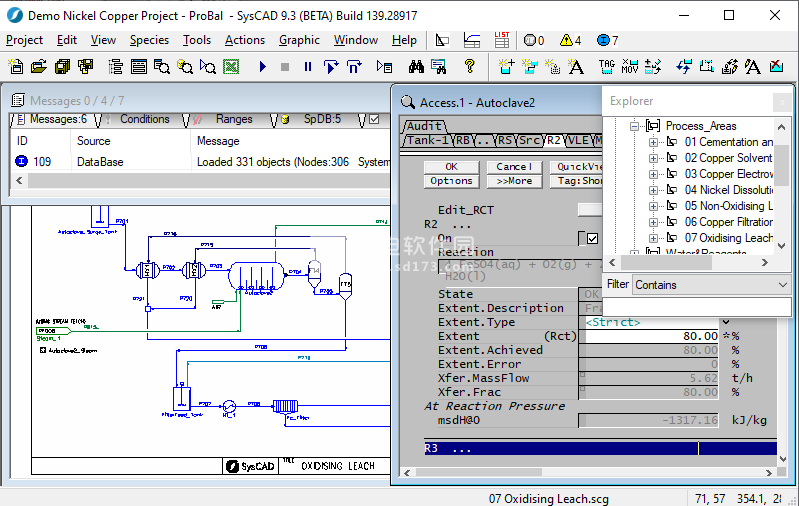799x506 pixels.
Task: Switch to the Audit tab
Action: coord(424,126)
